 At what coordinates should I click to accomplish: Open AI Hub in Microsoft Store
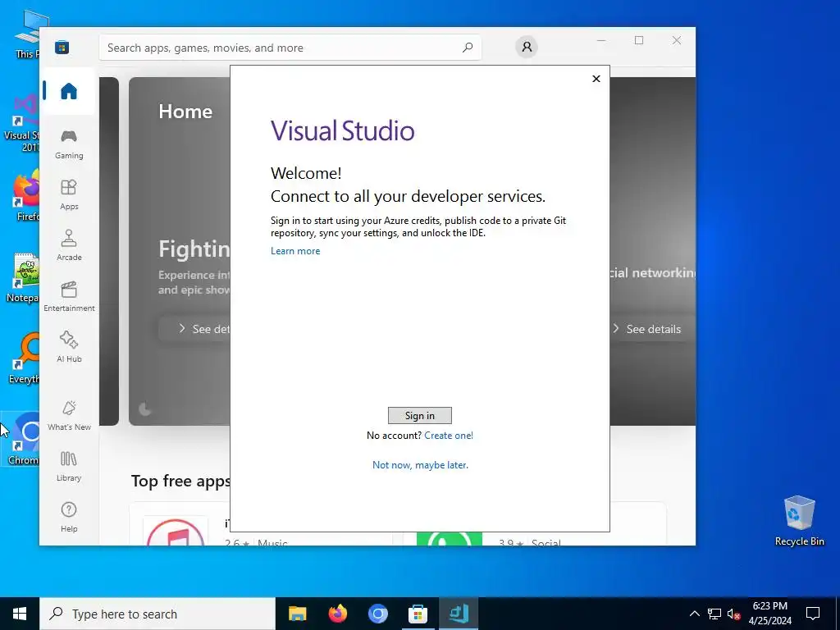[69, 348]
